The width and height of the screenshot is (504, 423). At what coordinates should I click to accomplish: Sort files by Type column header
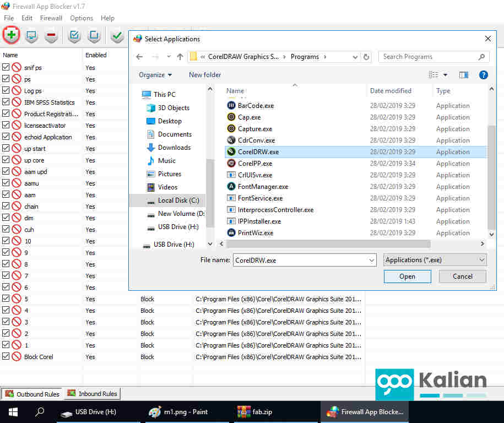(443, 91)
